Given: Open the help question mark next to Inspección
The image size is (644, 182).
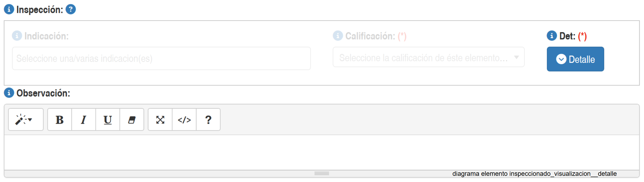Looking at the screenshot, I should tap(71, 9).
